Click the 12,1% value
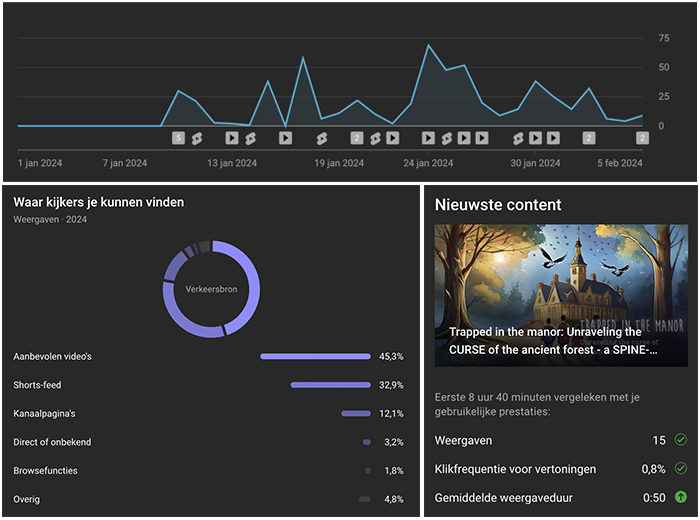 click(391, 414)
